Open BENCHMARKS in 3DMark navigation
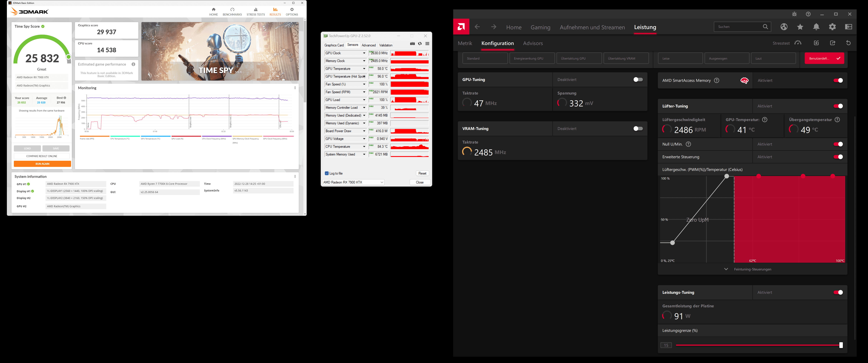Screen dimensions: 868x363 [x=232, y=12]
